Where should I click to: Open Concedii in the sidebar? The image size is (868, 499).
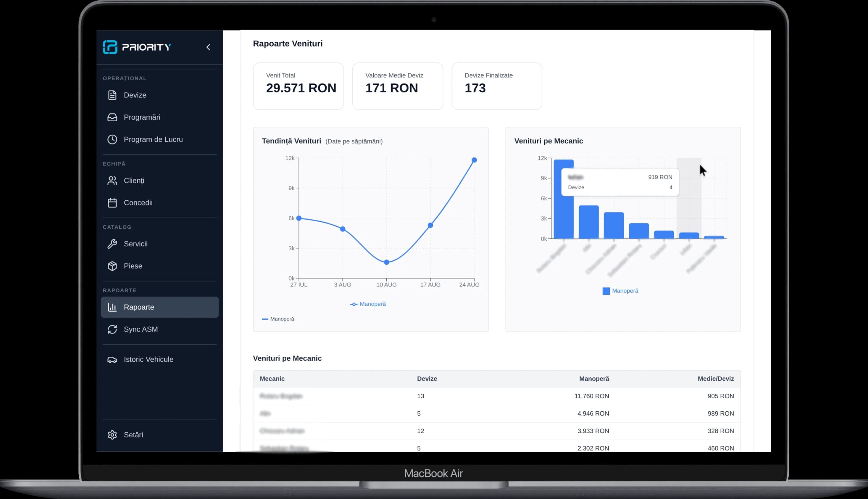pos(160,203)
